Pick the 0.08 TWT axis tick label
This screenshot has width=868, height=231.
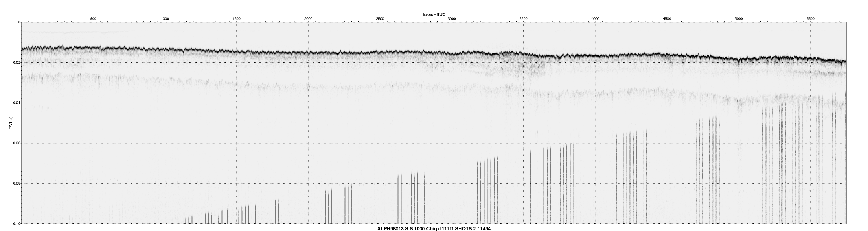click(x=16, y=184)
